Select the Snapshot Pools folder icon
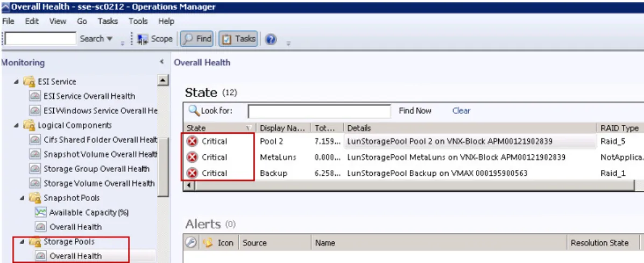The image size is (644, 263). [34, 198]
